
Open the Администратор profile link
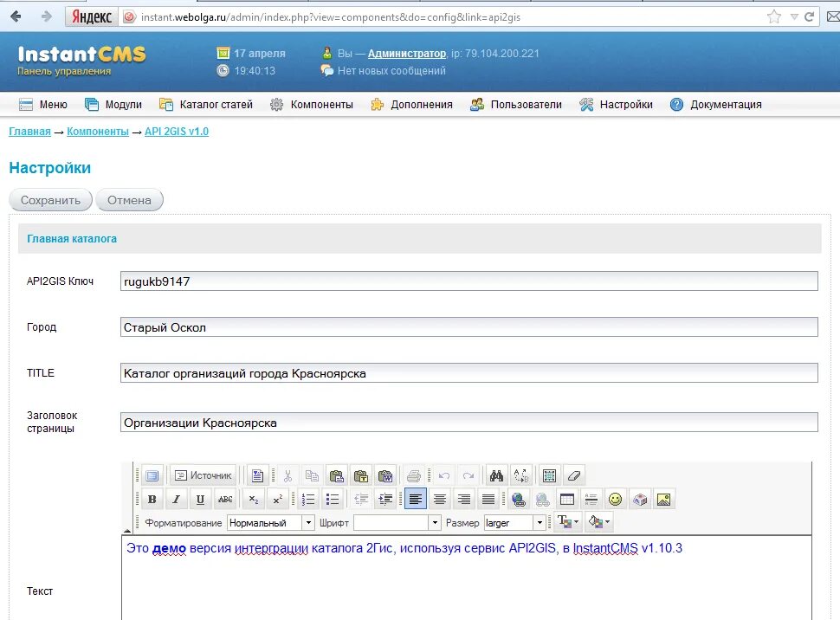pyautogui.click(x=407, y=54)
